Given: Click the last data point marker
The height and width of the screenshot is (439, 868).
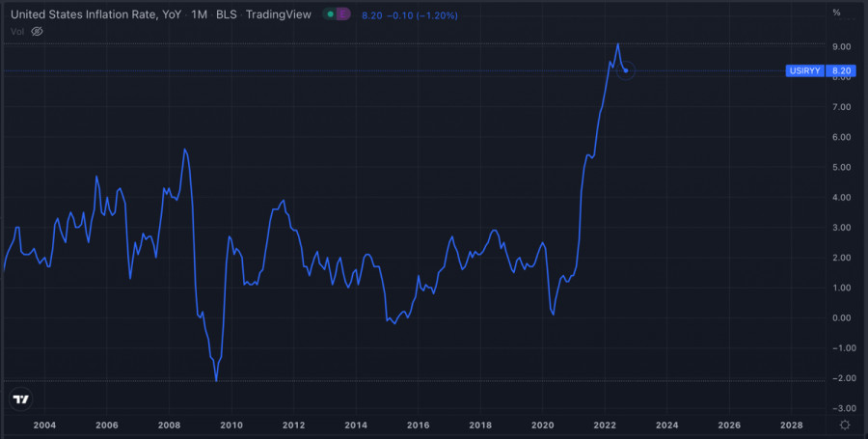Looking at the screenshot, I should tap(626, 70).
